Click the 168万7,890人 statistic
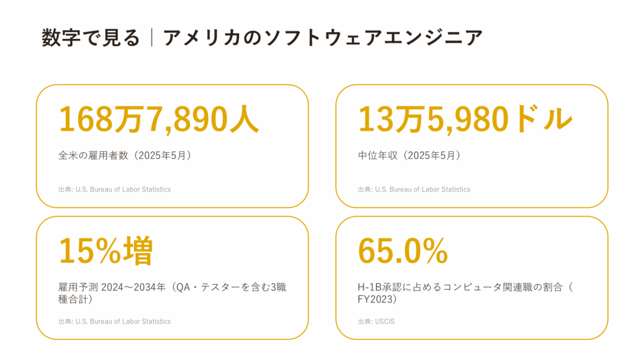Screen dimensions: 644x362 [159, 119]
